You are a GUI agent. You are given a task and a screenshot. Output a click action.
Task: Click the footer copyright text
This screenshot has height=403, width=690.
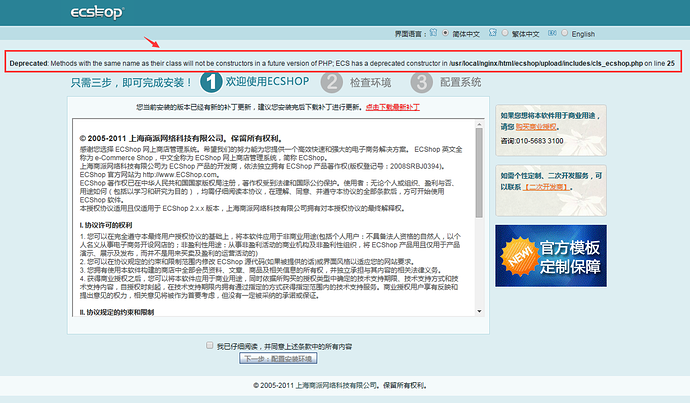point(340,385)
